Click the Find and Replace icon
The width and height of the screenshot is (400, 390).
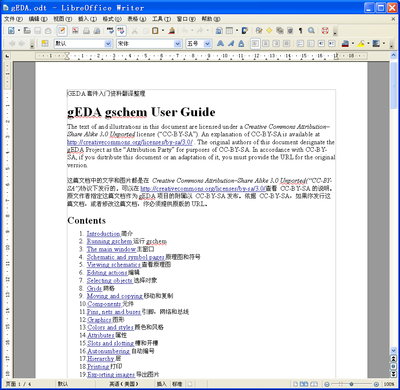[x=259, y=31]
